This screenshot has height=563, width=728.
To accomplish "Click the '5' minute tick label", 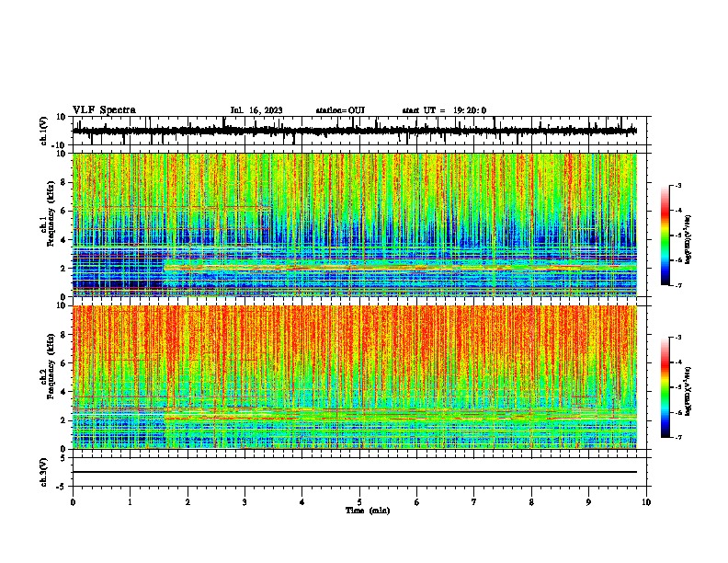I will [359, 502].
